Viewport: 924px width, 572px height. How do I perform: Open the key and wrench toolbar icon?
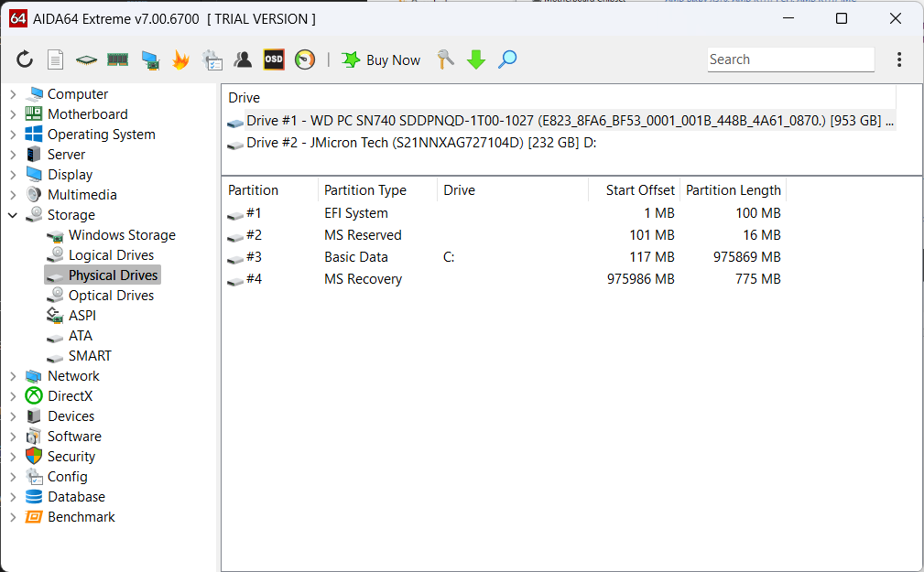445,59
